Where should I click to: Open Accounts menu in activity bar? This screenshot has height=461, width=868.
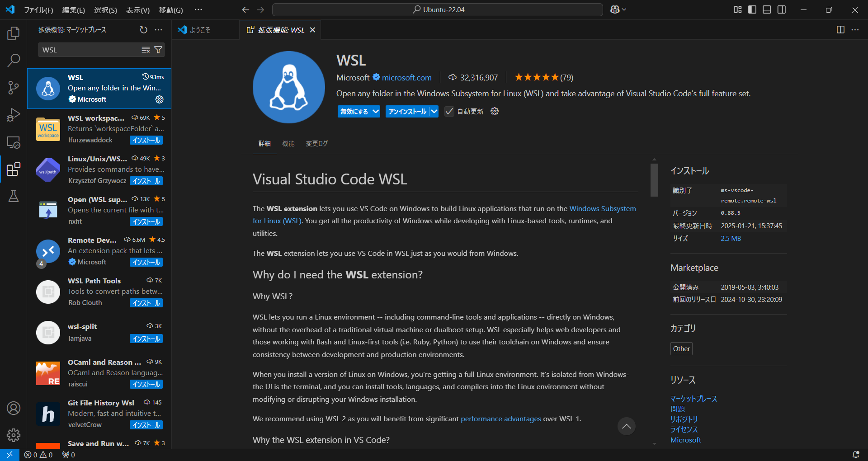point(14,408)
